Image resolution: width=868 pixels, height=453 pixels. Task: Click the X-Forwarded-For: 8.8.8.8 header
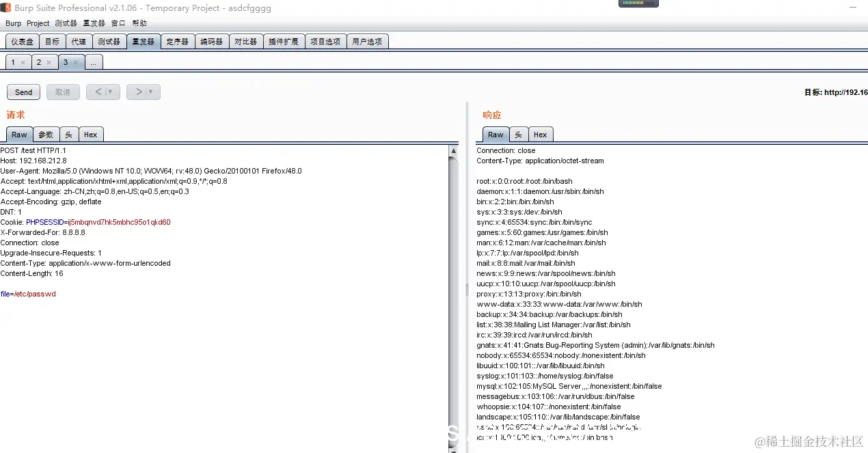(42, 232)
